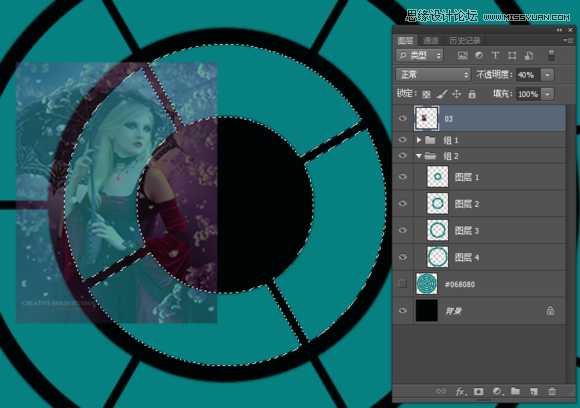Filter layers by shape layer icon

pos(512,55)
